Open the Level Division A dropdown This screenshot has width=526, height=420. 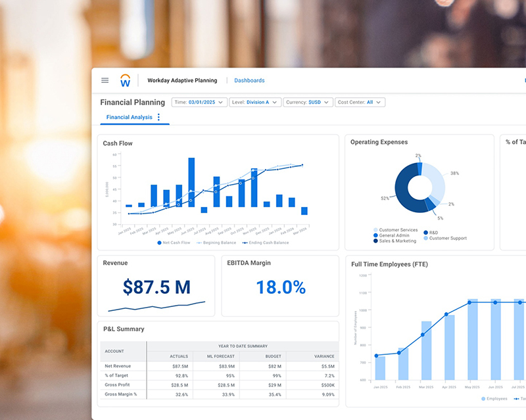coord(255,103)
